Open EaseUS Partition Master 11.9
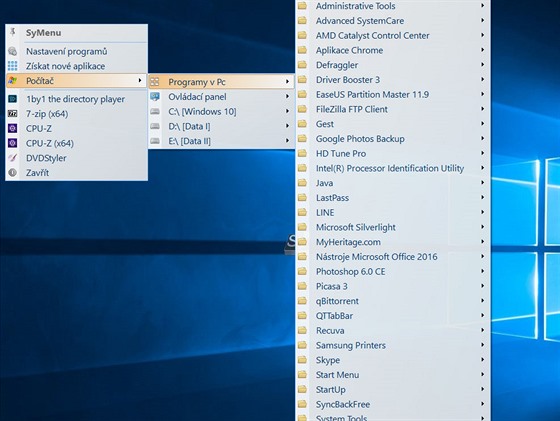 pyautogui.click(x=393, y=94)
